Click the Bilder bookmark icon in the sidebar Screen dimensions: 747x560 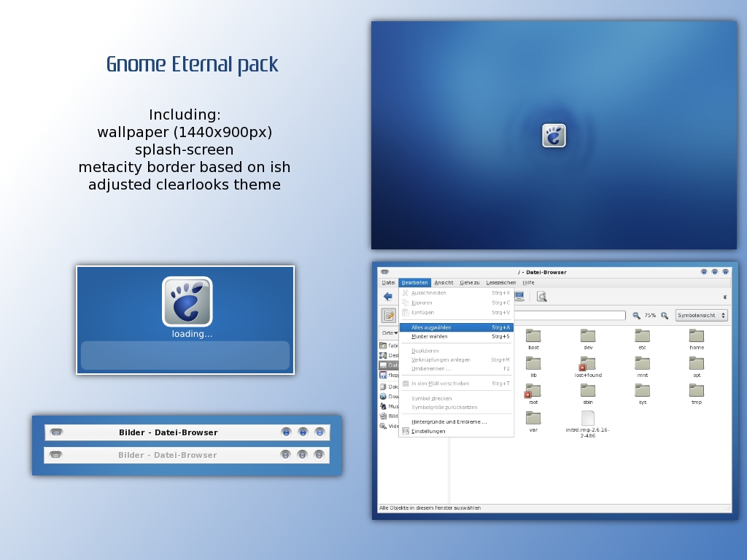click(x=383, y=416)
